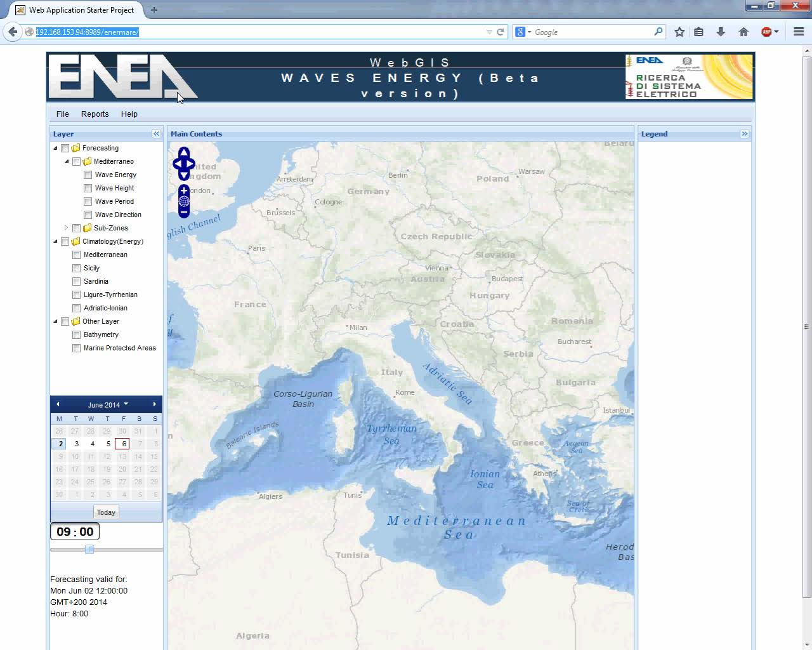Open a new browser tab
Viewport: 812px width, 650px height.
point(154,10)
